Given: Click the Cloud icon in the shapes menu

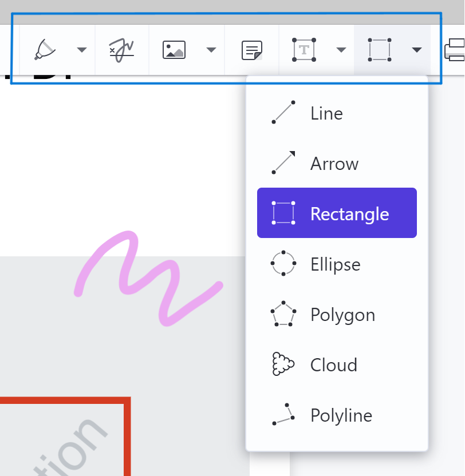Looking at the screenshot, I should pos(283,364).
